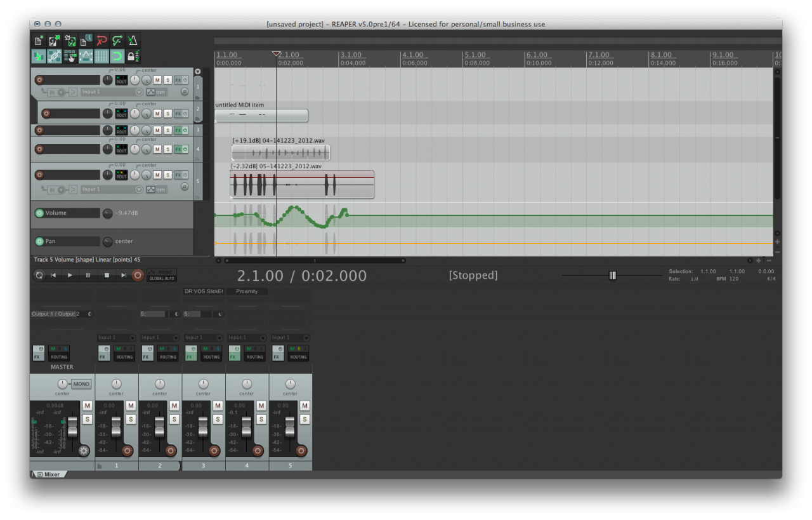Bypass FX power on track 4
This screenshot has height=520, width=812.
[185, 149]
